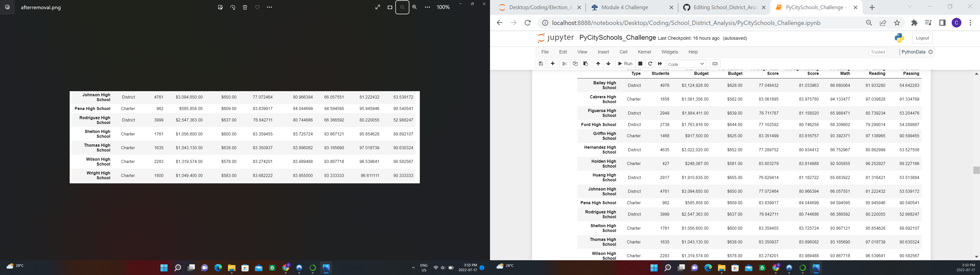The height and width of the screenshot is (275, 980).
Task: Rotate the image in Photos viewer
Action: (233, 7)
